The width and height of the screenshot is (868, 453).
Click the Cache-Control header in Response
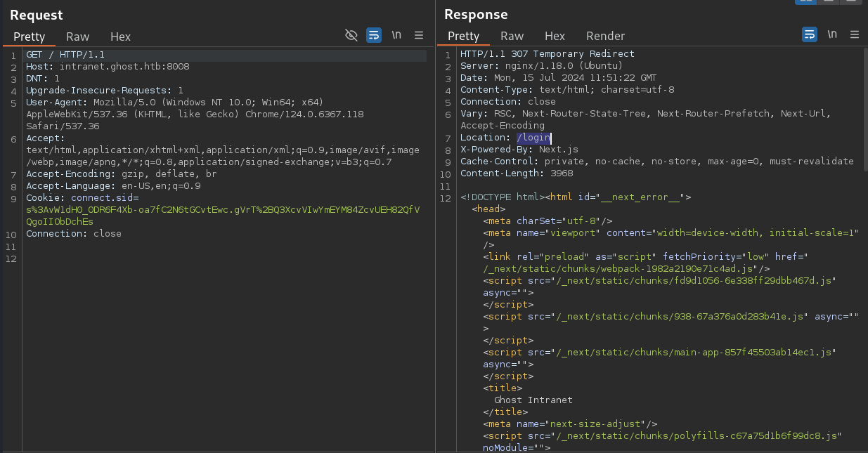pyautogui.click(x=657, y=162)
